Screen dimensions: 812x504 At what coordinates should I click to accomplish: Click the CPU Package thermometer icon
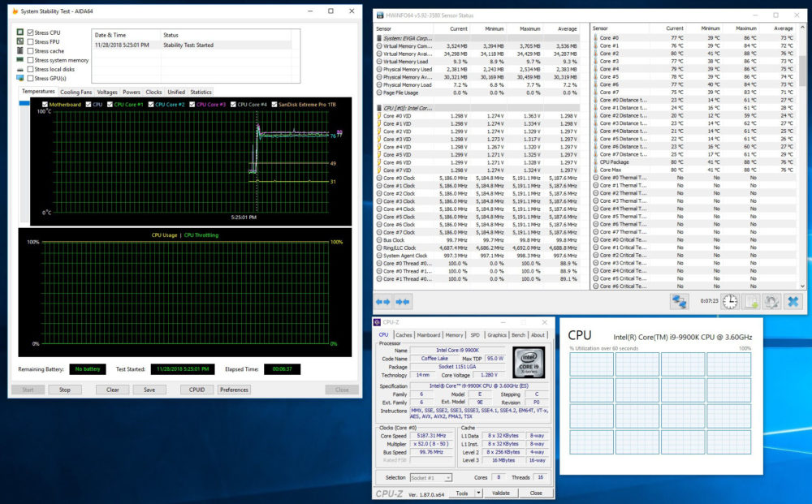(595, 162)
